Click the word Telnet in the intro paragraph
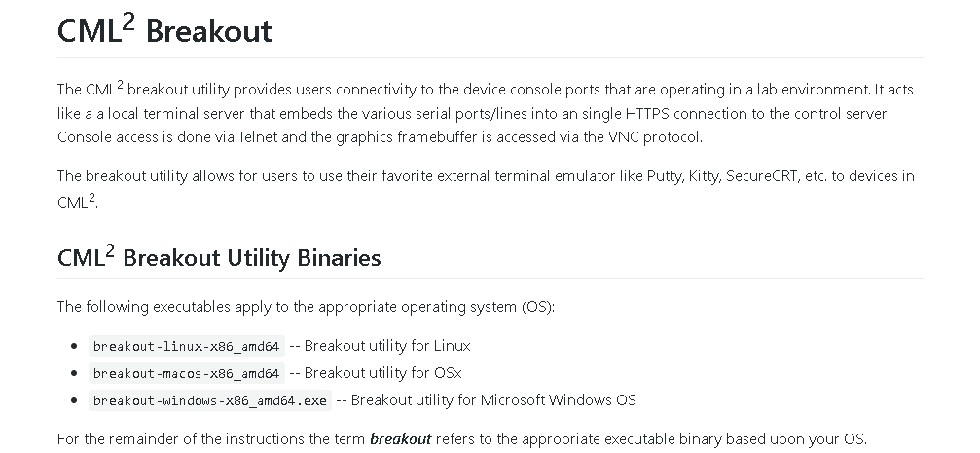This screenshot has height=453, width=980. (x=258, y=137)
